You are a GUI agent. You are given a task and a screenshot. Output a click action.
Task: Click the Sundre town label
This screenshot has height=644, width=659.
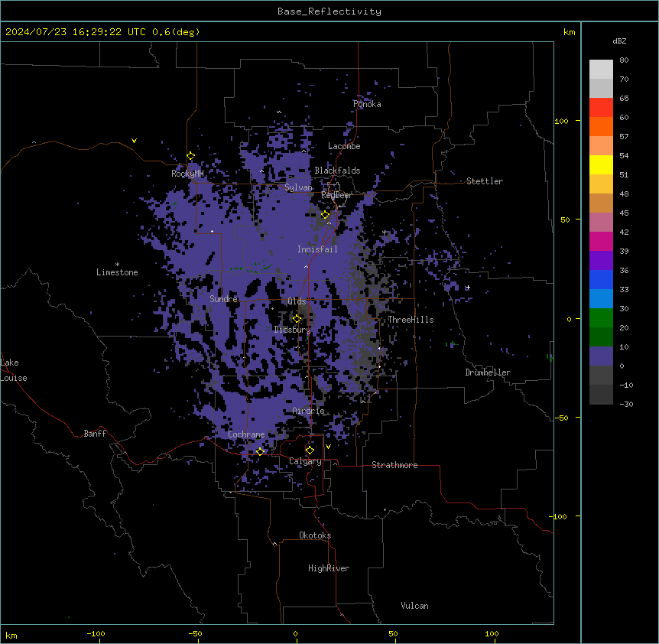click(x=223, y=299)
